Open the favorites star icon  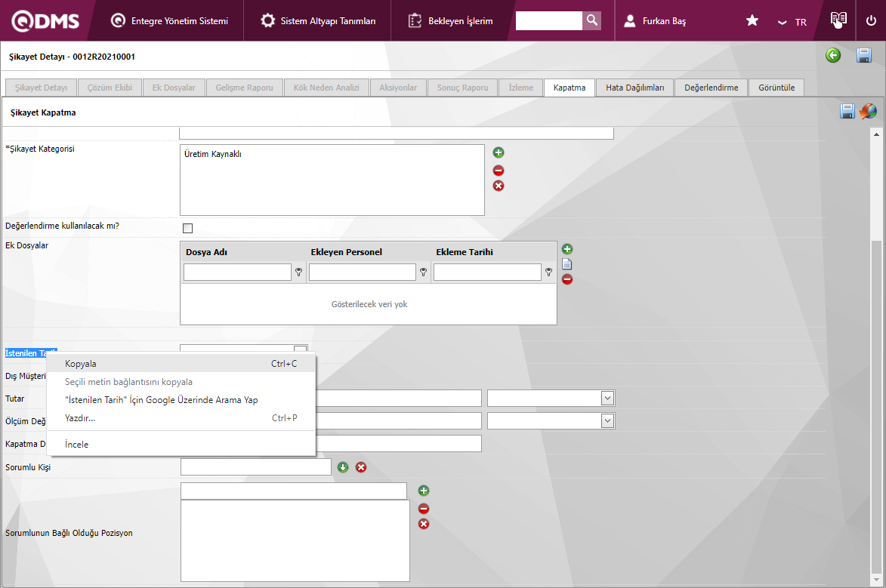pyautogui.click(x=752, y=20)
